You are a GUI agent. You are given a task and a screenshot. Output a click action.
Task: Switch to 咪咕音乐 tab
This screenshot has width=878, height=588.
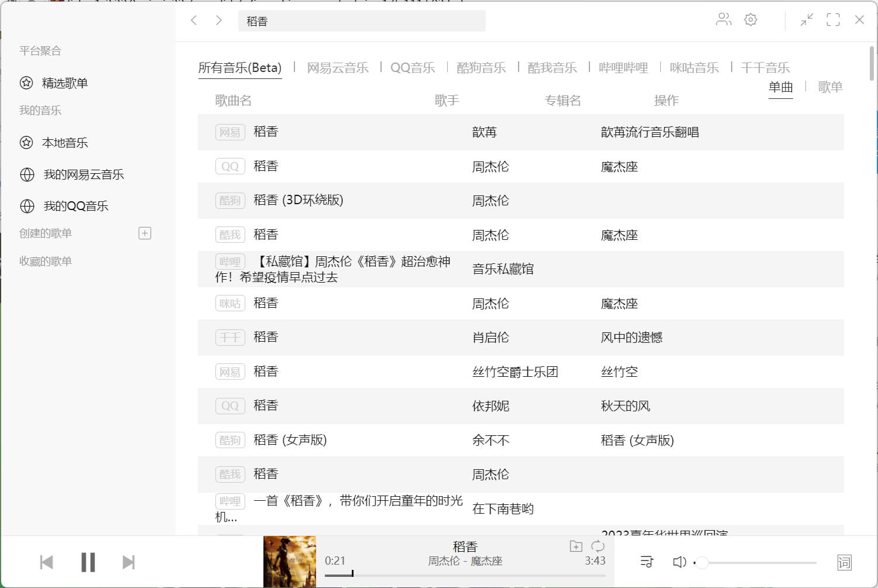click(694, 68)
